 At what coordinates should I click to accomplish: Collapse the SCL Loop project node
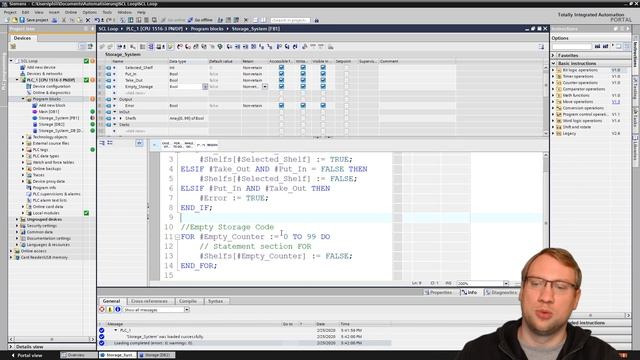click(11, 61)
